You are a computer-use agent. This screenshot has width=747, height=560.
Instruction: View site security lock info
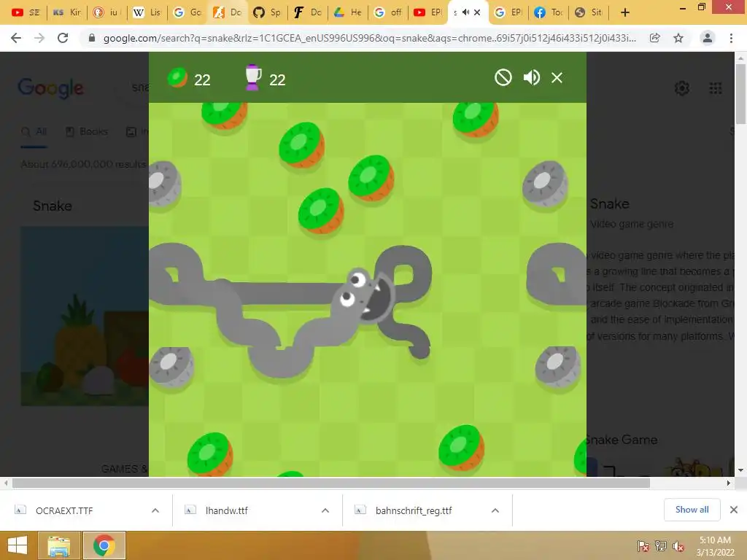[92, 38]
